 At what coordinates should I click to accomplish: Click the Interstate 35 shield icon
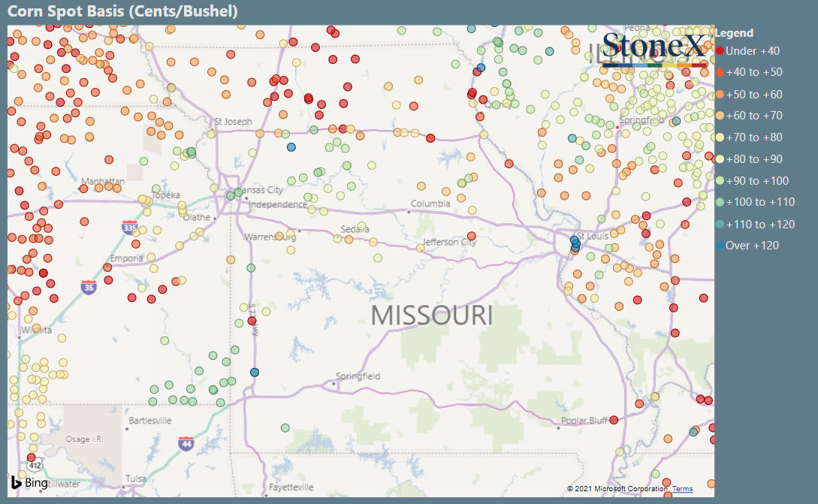pos(89,287)
